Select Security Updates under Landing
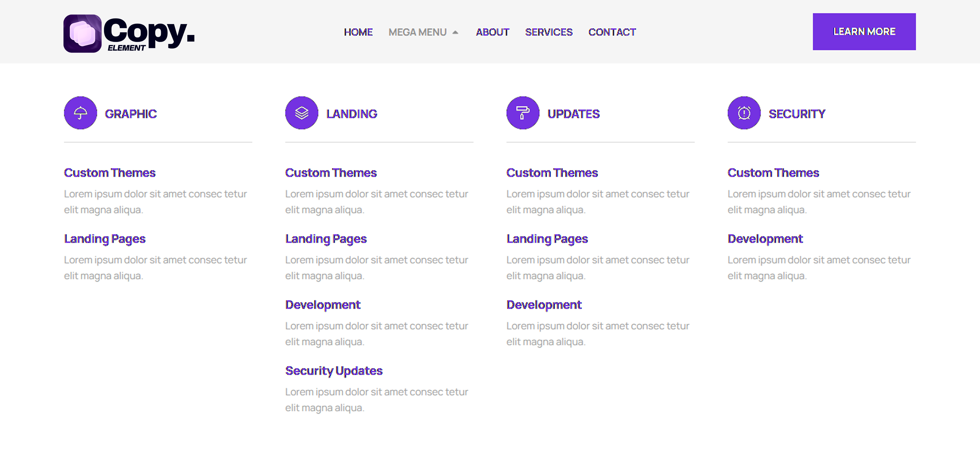Screen dimensions: 980x458 click(x=333, y=371)
